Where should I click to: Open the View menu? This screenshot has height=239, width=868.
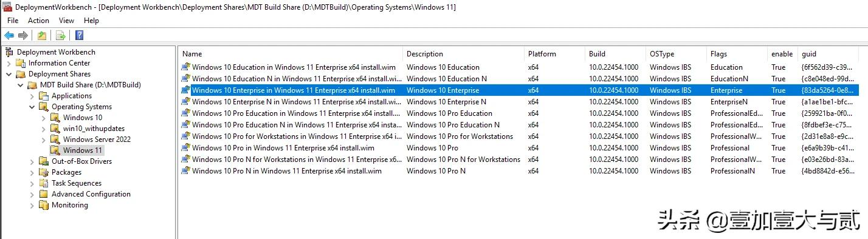coord(67,21)
